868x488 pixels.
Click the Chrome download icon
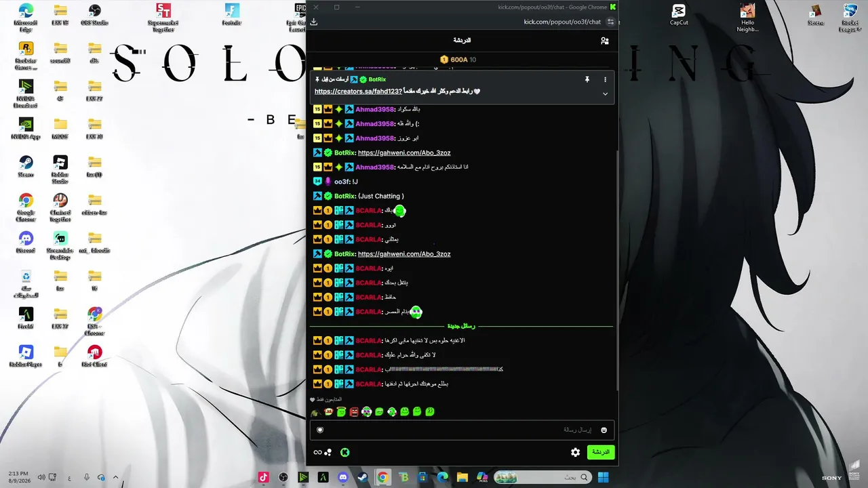click(314, 22)
